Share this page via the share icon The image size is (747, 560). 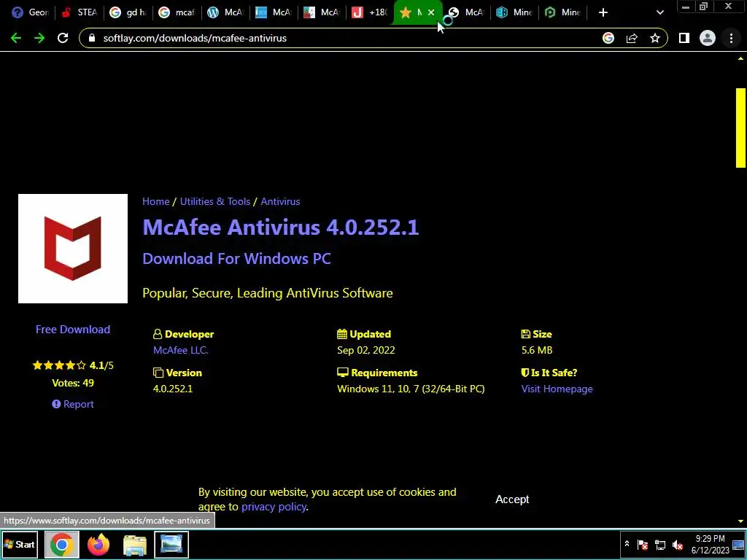click(632, 38)
